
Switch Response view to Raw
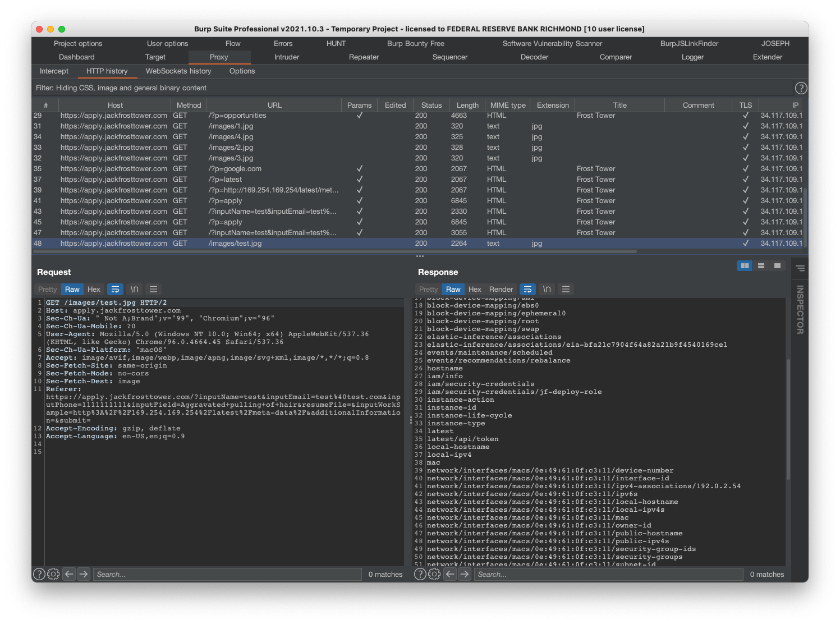pyautogui.click(x=453, y=290)
